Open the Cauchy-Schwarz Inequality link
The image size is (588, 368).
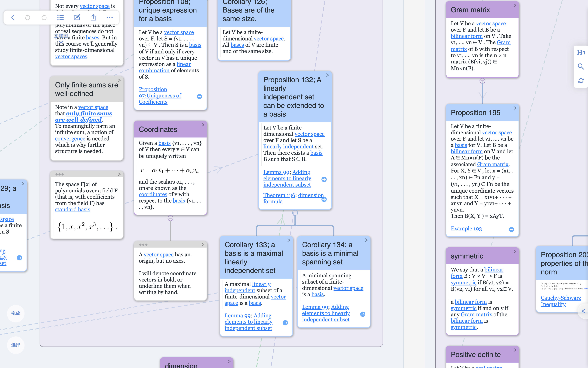pos(561,301)
